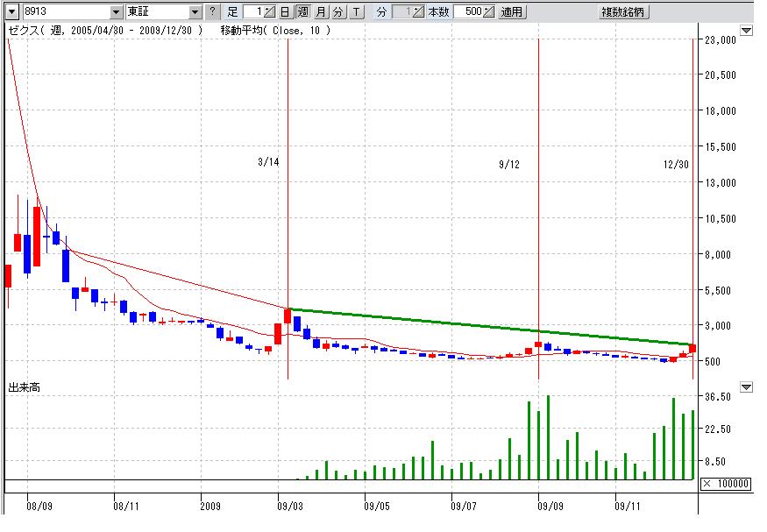Switch chart to monthly (月) candles
Image resolution: width=767 pixels, height=532 pixels.
pyautogui.click(x=321, y=12)
